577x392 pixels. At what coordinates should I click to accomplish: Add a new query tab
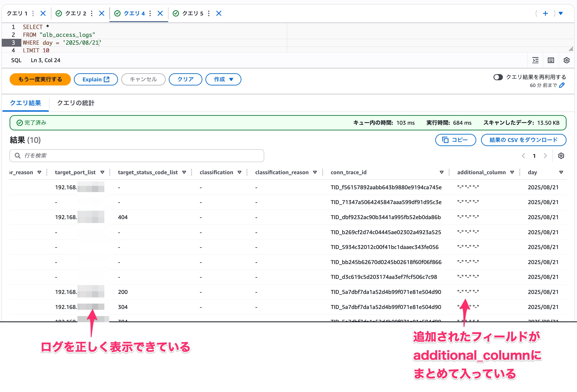[x=545, y=13]
